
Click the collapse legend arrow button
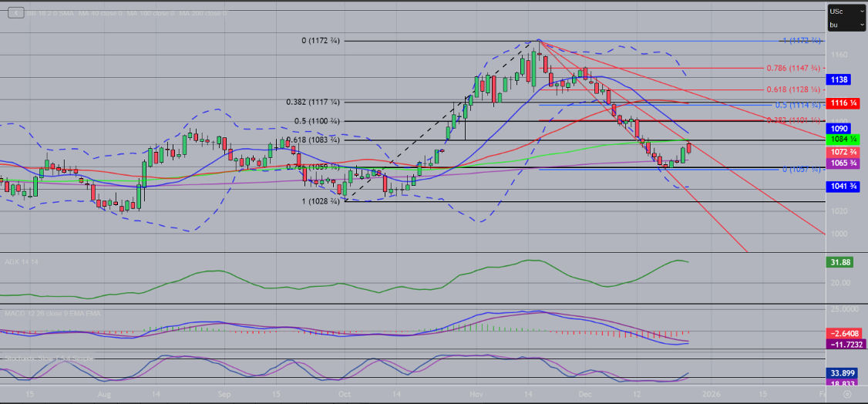15,13
